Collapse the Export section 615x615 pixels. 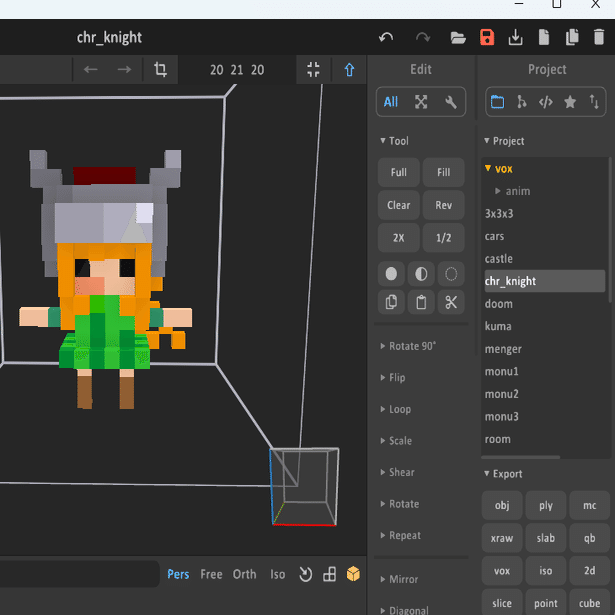[502, 474]
